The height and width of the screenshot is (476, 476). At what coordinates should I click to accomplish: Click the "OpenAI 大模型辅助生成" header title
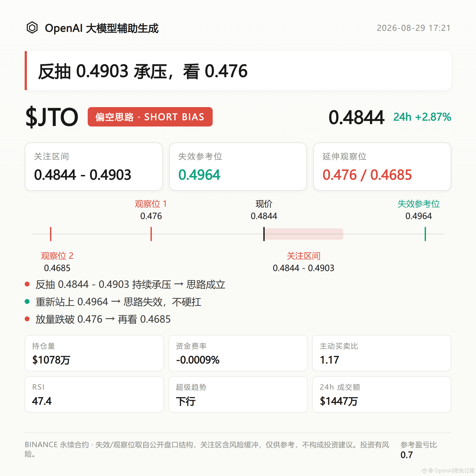coord(102,28)
